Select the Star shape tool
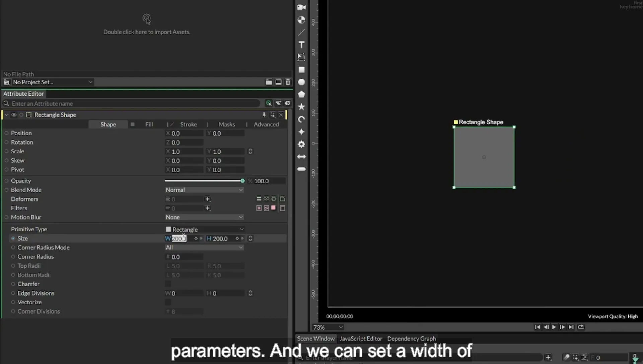 coord(301,107)
